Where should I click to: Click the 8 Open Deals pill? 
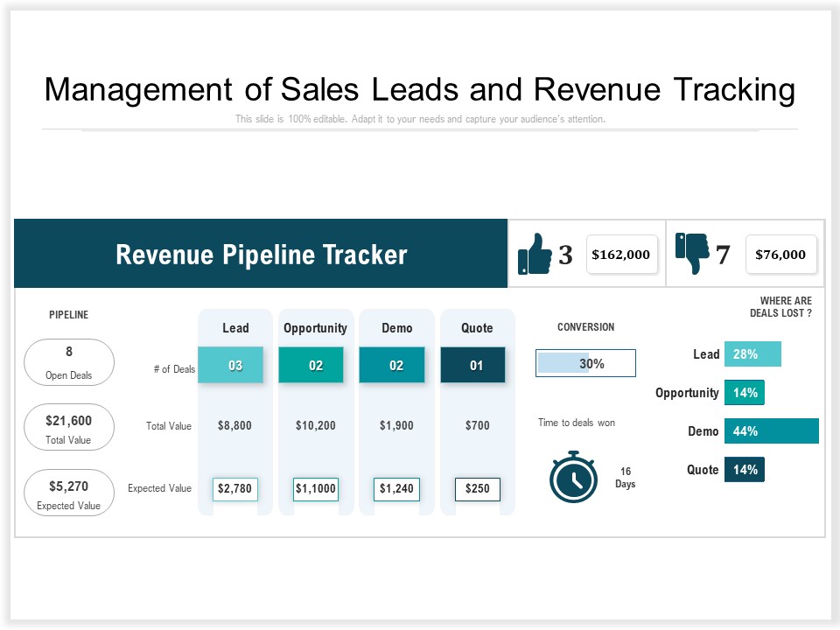pyautogui.click(x=69, y=362)
